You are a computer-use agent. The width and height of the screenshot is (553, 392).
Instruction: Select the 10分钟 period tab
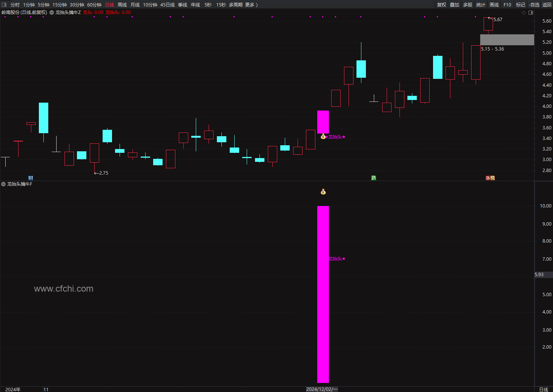click(x=150, y=5)
